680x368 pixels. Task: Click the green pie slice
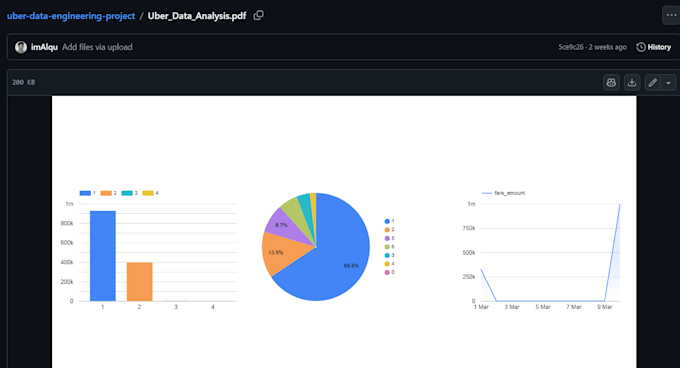pyautogui.click(x=295, y=212)
